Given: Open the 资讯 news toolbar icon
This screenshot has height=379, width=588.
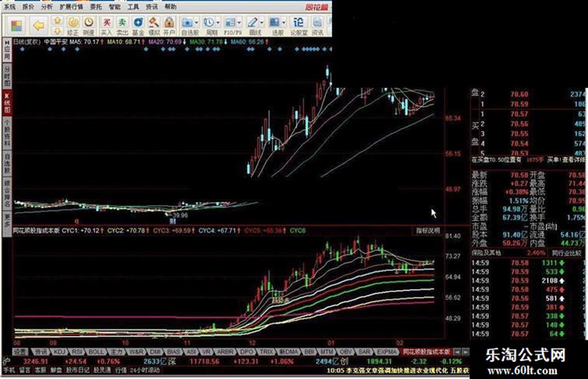Looking at the screenshot, I should tap(317, 26).
